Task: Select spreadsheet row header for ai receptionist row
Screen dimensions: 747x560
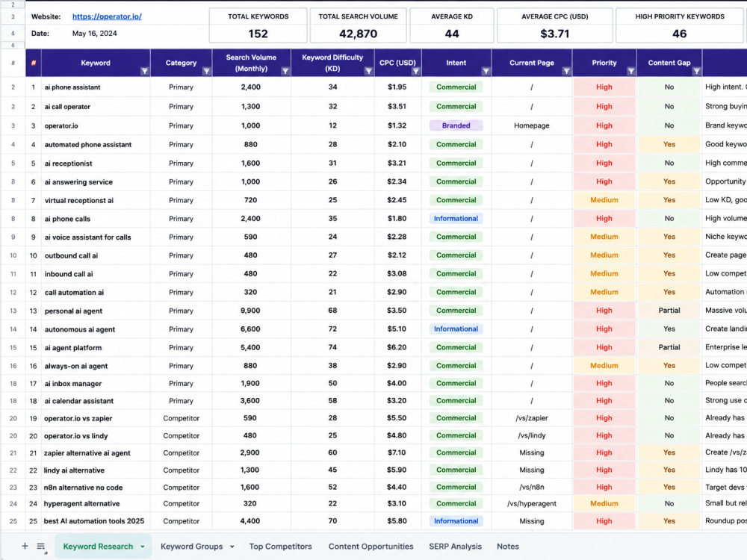Action: point(13,164)
